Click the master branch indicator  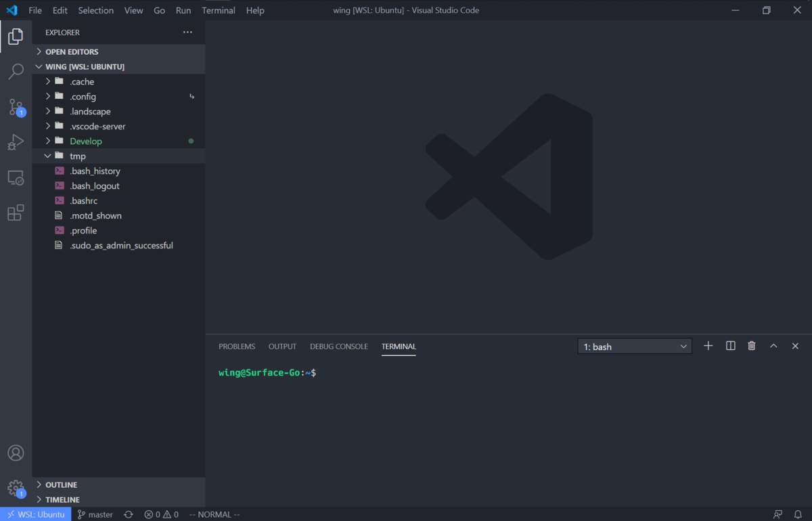[x=95, y=514]
